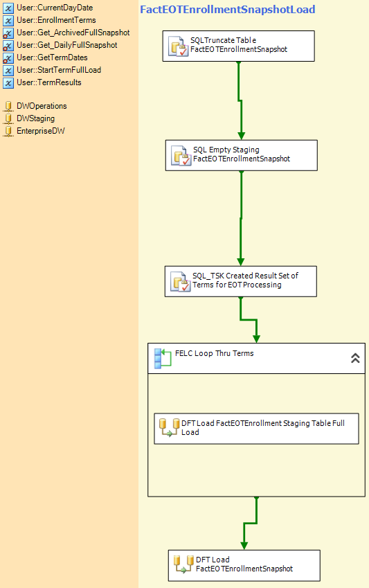Click the User::CurrentDayDate variable icon
The width and height of the screenshot is (369, 588).
(x=8, y=8)
